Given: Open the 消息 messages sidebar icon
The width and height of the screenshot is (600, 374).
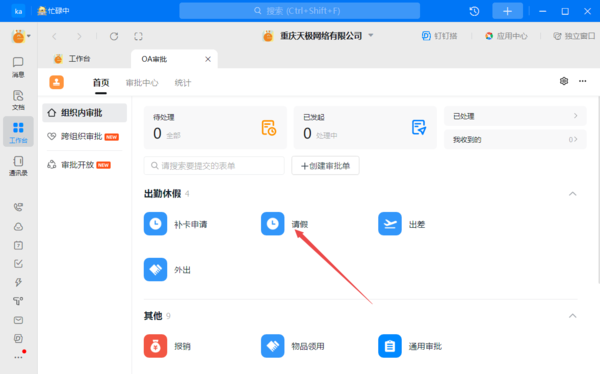Looking at the screenshot, I should pos(18,67).
